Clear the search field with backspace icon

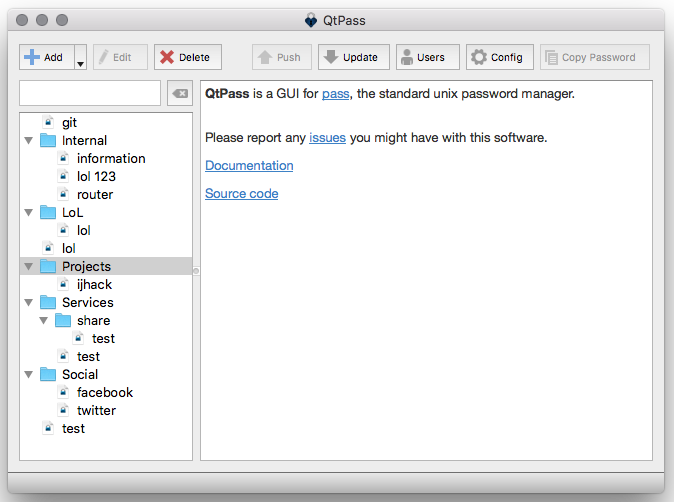click(180, 93)
